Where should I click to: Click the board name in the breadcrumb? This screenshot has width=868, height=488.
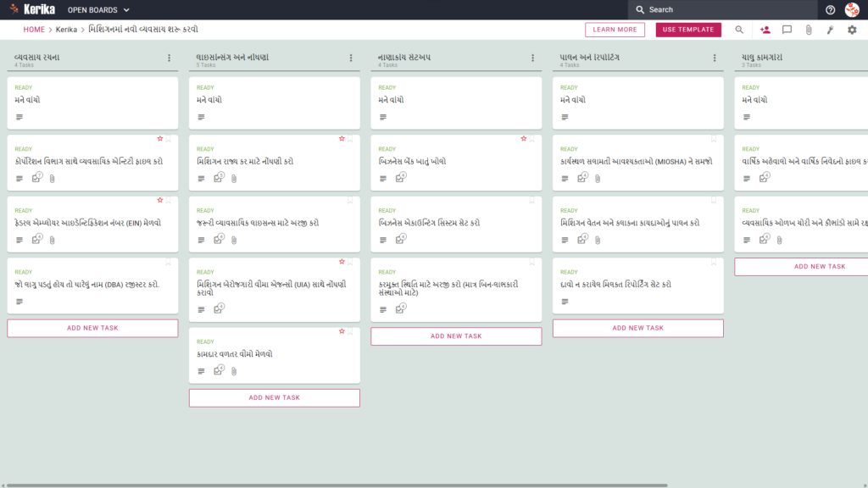(142, 30)
